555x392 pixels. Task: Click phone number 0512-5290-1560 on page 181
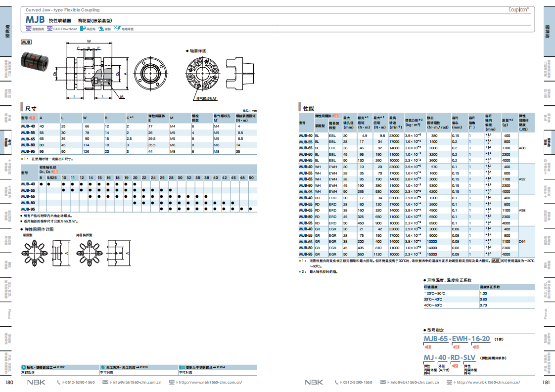[x=358, y=383]
